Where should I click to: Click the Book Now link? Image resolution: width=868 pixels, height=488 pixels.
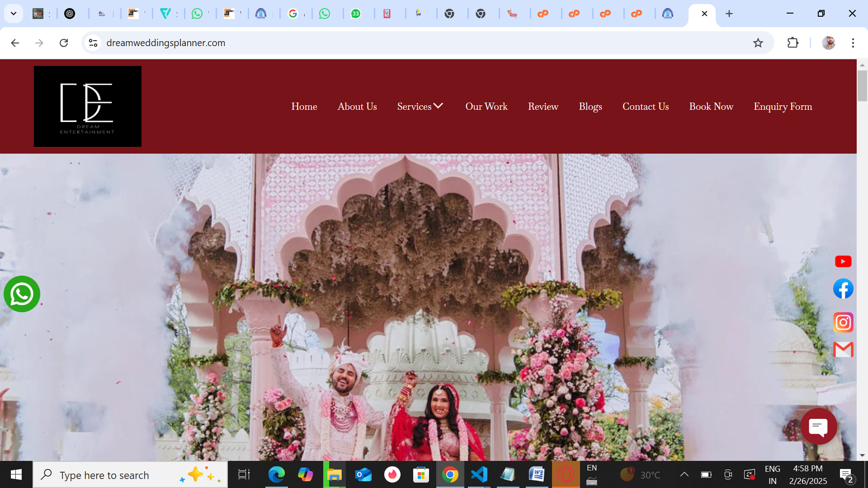(x=711, y=106)
